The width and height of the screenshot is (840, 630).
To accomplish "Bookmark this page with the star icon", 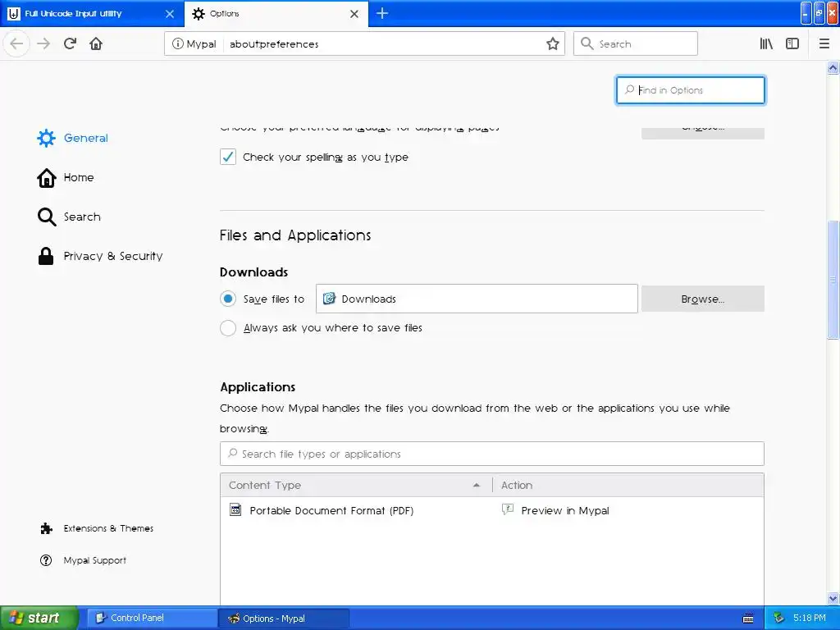I will (x=552, y=44).
